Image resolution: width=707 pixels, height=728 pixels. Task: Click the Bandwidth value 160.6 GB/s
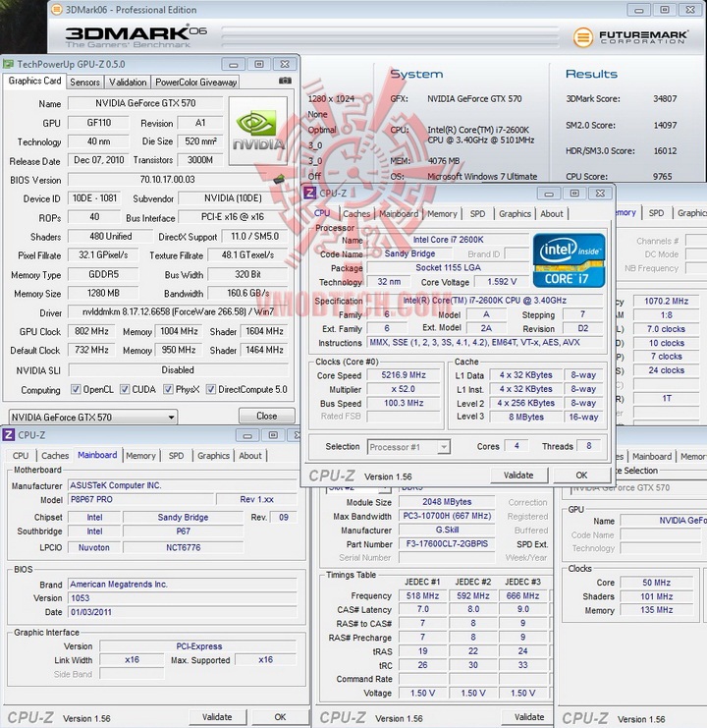(247, 293)
